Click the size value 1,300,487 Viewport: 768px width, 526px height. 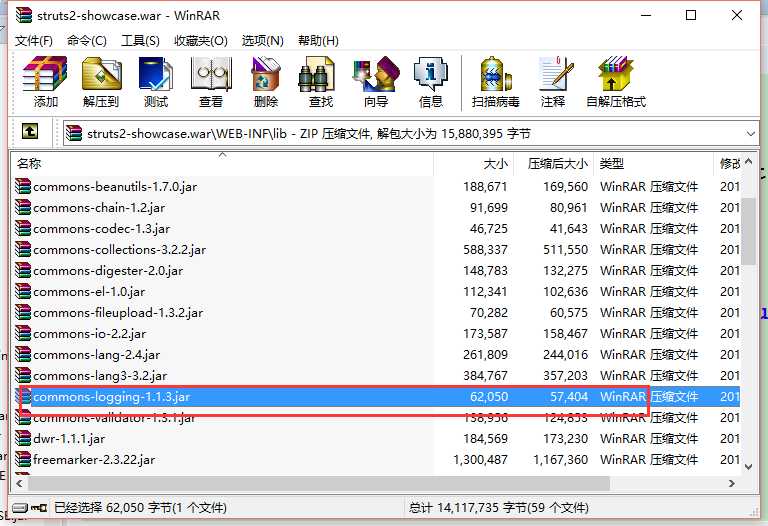pyautogui.click(x=480, y=459)
